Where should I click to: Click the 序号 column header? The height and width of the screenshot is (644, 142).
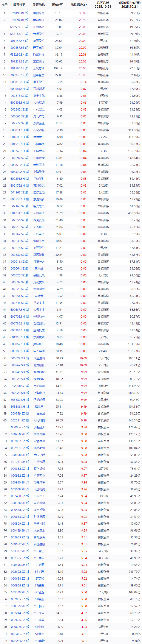point(5,5)
